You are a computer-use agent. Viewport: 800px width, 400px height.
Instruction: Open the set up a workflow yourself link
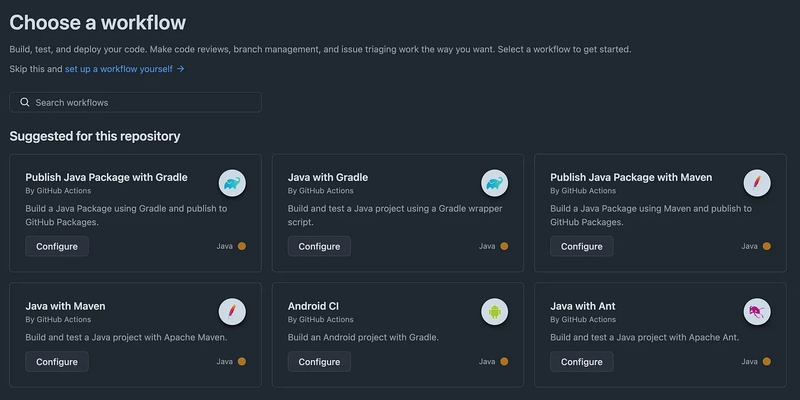119,68
